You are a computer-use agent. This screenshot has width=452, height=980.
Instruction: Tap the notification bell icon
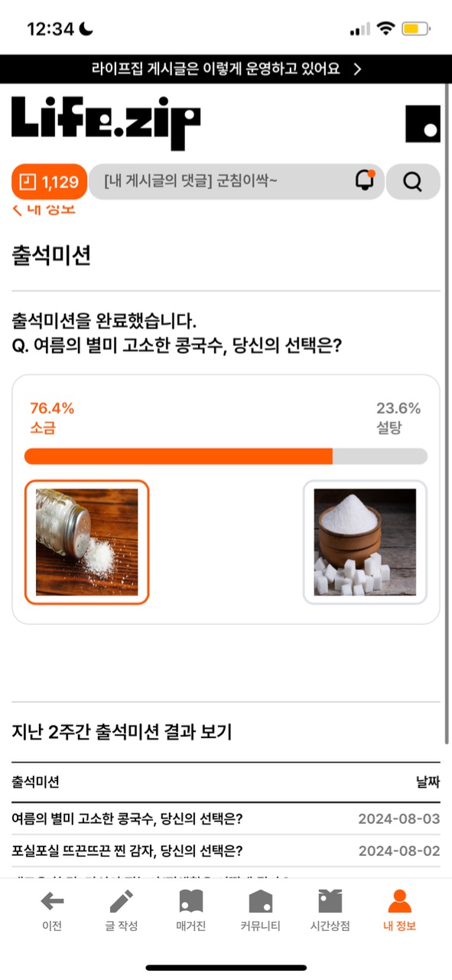click(x=365, y=181)
